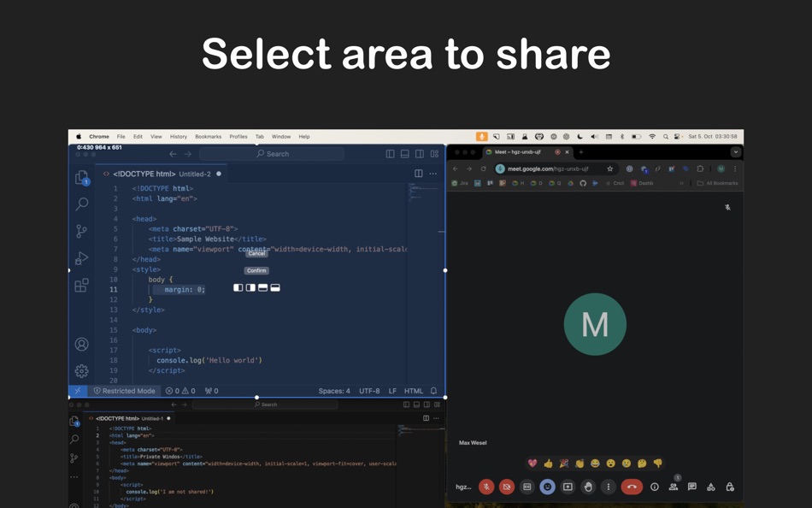Unmute the microphone in Meet
This screenshot has width=812, height=508.
pos(486,487)
